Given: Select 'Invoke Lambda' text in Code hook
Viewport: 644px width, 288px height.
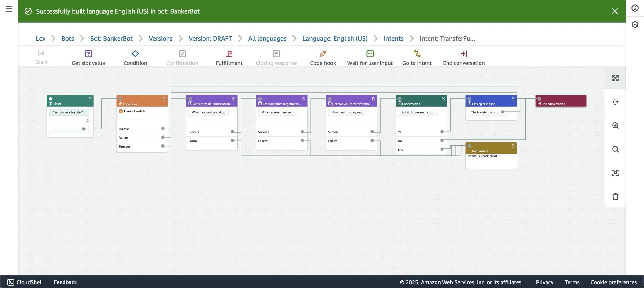Looking at the screenshot, I should pos(134,111).
